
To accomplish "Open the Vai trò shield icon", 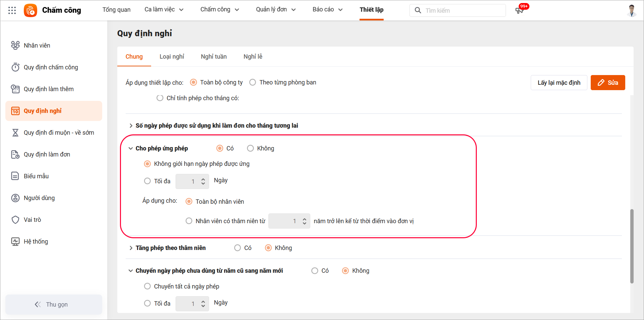I will click(x=15, y=220).
